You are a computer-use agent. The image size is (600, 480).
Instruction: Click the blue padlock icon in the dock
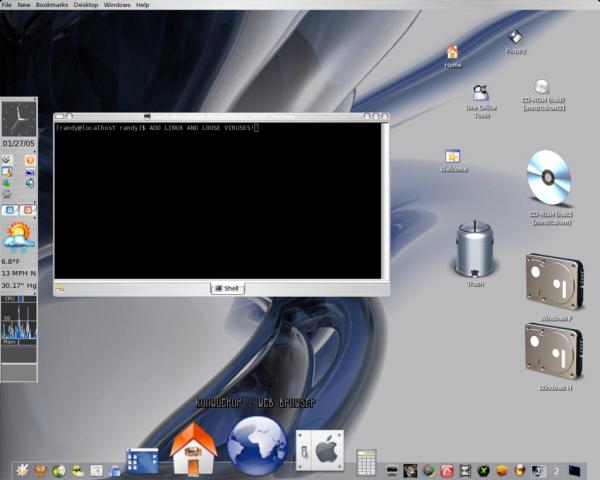(x=114, y=470)
